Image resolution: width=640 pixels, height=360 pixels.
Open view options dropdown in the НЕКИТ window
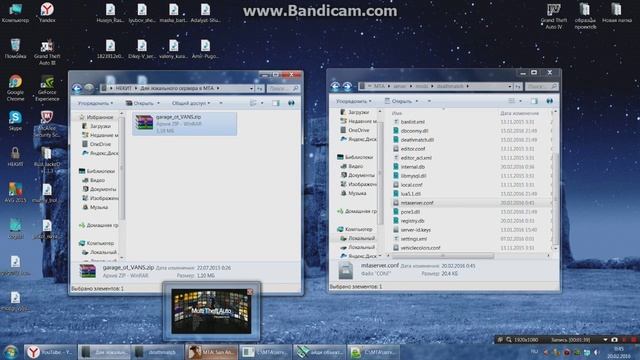[262, 103]
